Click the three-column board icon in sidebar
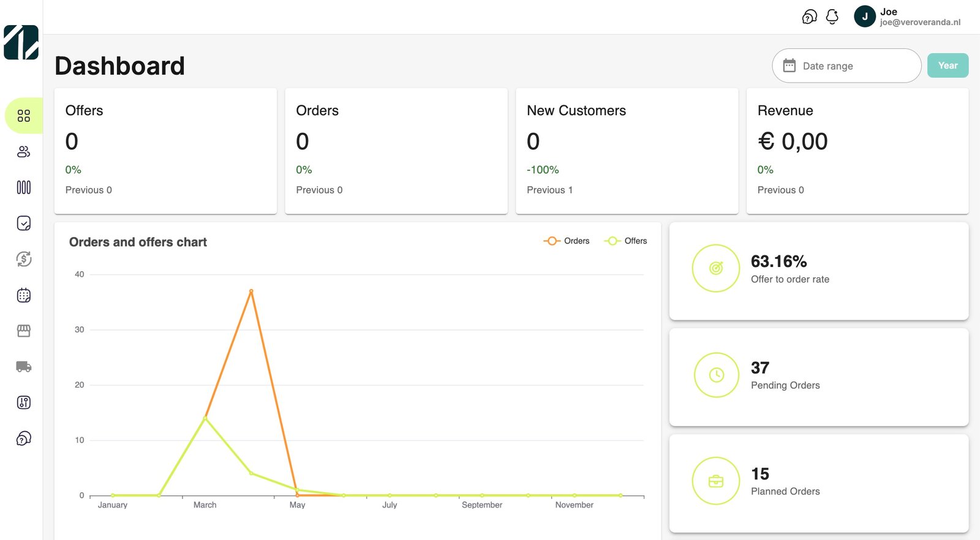The image size is (980, 540). click(24, 187)
